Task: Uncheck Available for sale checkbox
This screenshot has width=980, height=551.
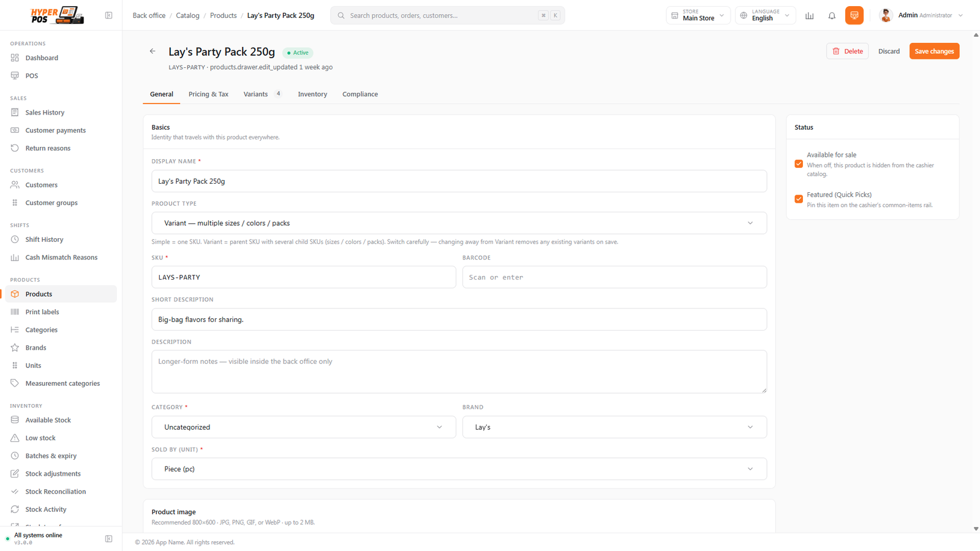Action: [799, 163]
